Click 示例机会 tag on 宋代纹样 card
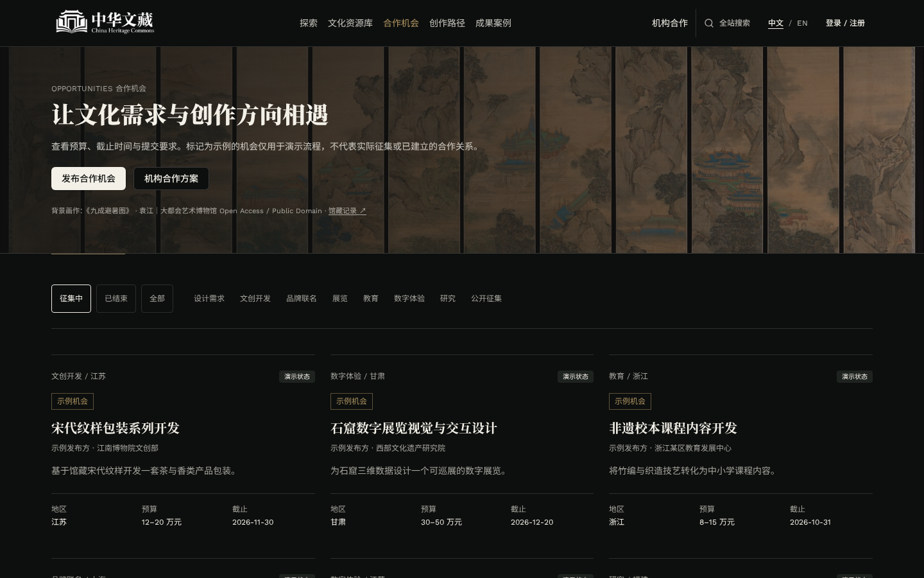This screenshot has width=924, height=578. coord(73,401)
